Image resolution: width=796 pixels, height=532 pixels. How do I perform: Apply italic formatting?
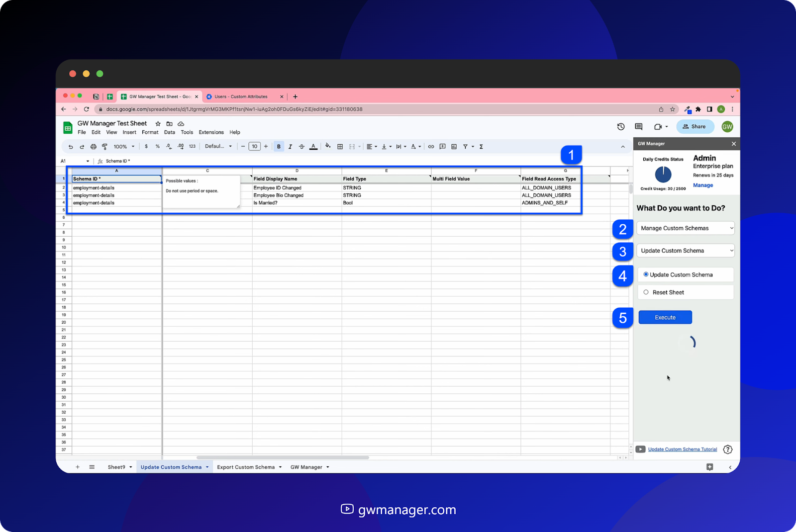point(290,146)
